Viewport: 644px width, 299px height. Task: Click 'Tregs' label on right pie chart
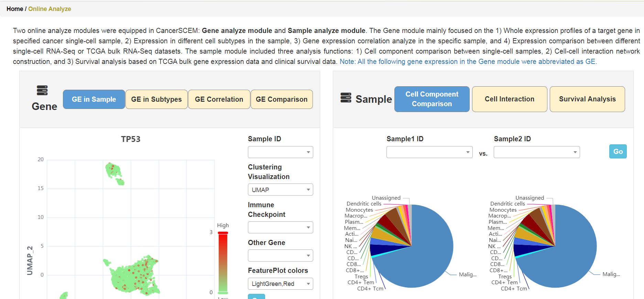click(x=505, y=277)
